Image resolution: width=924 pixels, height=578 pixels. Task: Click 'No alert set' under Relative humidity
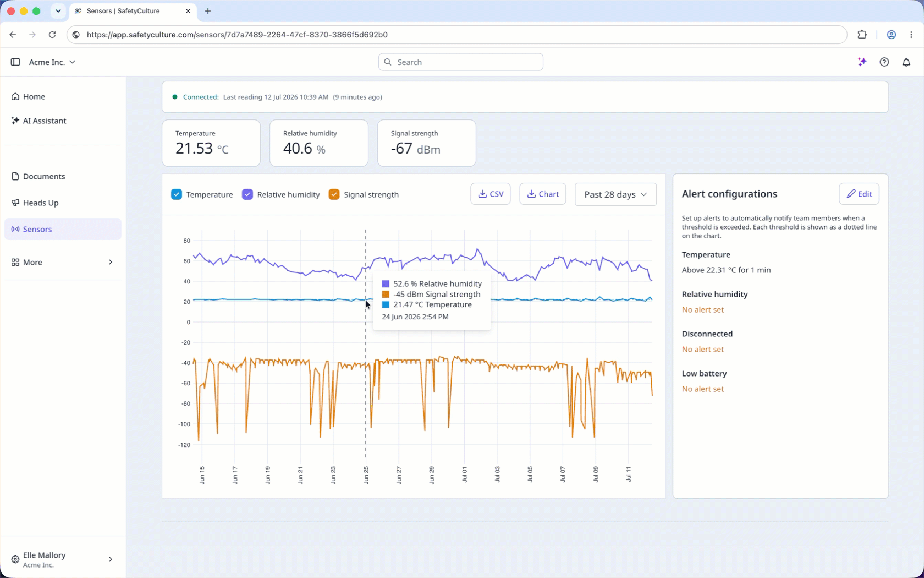point(703,309)
